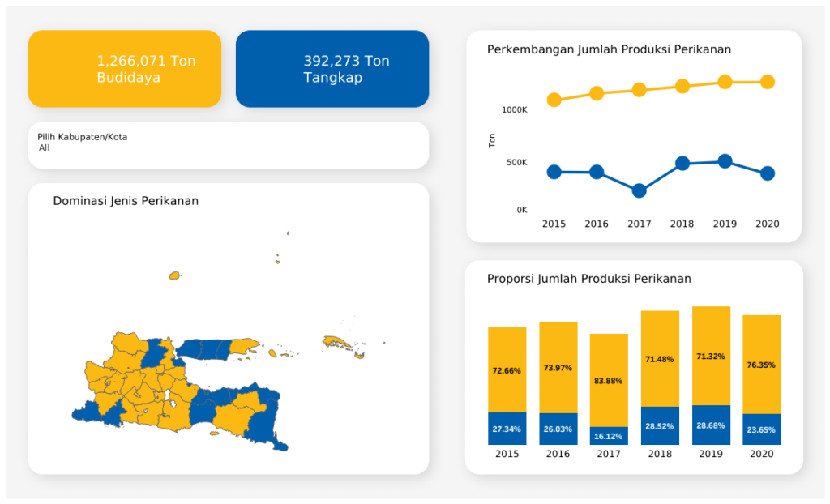Click the yellow Budidaya 1,266,071 Ton card
This screenshot has height=504, width=830.
(x=125, y=69)
